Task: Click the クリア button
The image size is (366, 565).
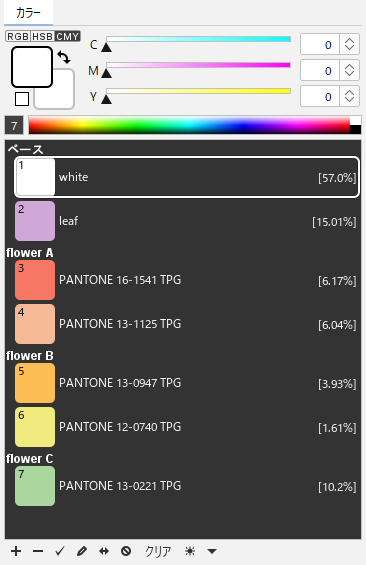Action: [x=158, y=551]
